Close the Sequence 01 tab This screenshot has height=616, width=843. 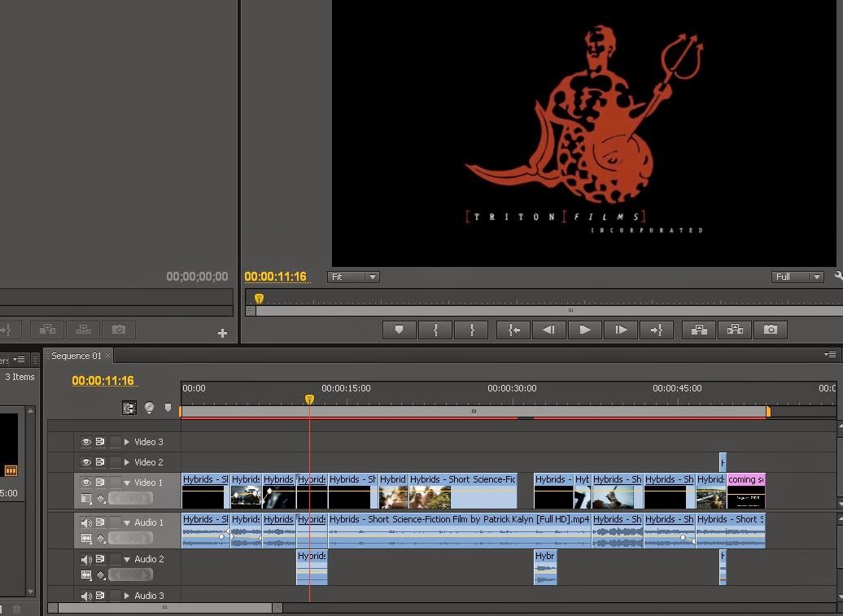(x=107, y=356)
